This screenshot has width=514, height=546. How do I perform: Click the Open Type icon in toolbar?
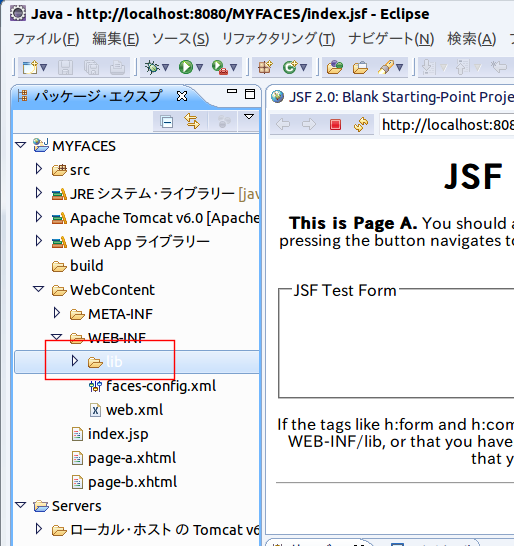(x=335, y=67)
